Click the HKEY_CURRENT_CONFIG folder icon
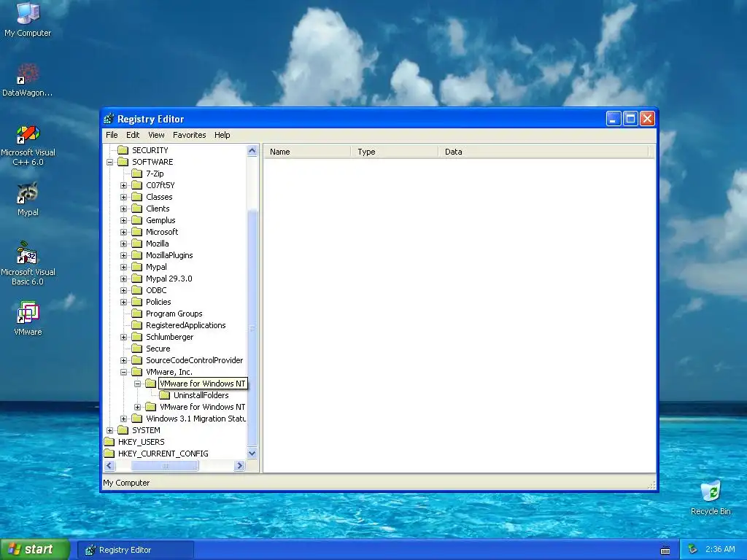747x560 pixels. coord(109,454)
